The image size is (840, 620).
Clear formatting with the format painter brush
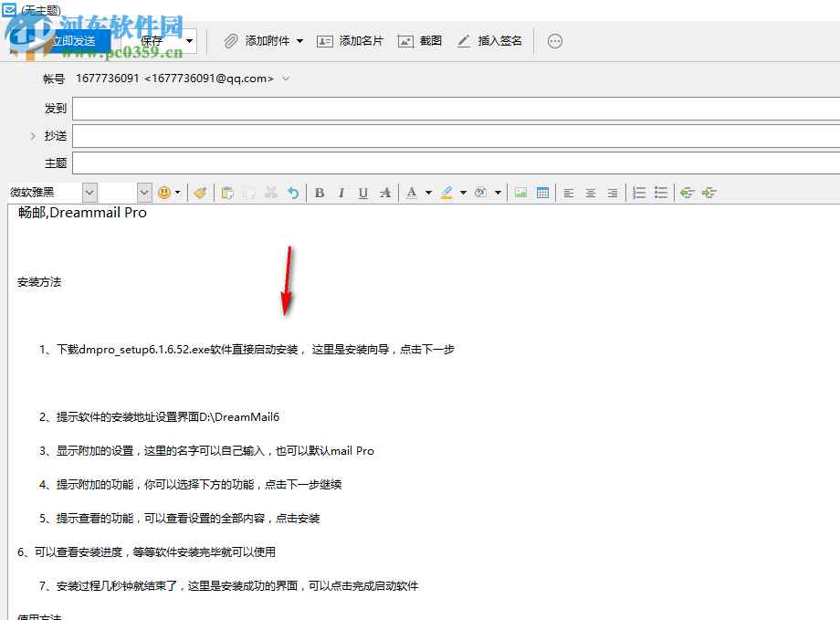(200, 193)
